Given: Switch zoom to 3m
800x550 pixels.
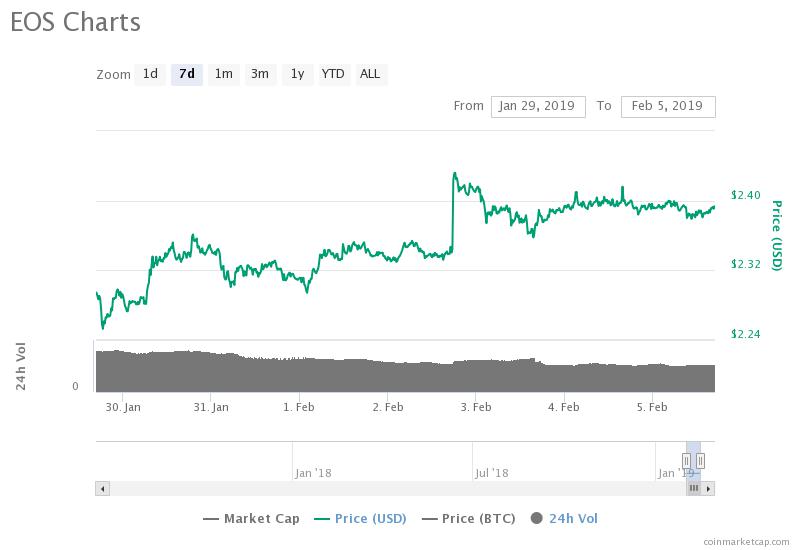Looking at the screenshot, I should pos(260,74).
